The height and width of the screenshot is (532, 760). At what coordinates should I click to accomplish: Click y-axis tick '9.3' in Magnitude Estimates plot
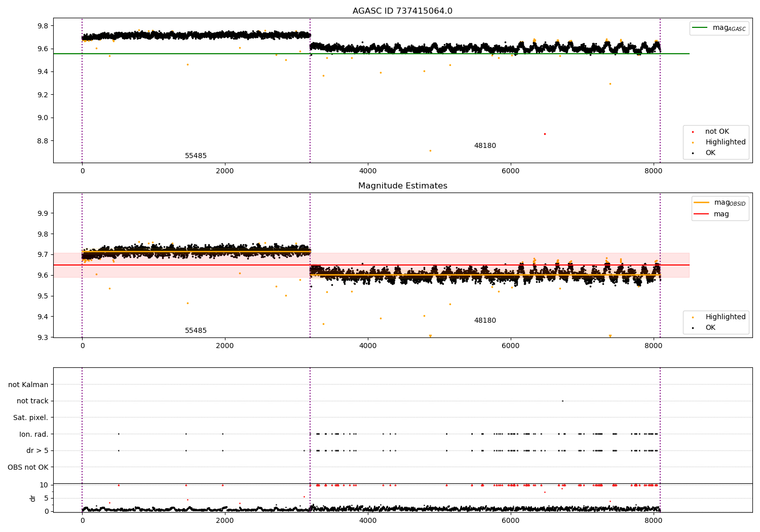[x=43, y=337]
